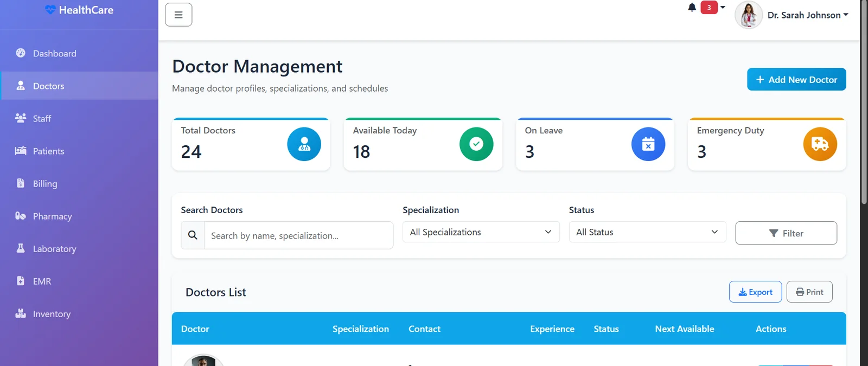Open the notification bell icon
This screenshot has height=366, width=868.
[692, 8]
